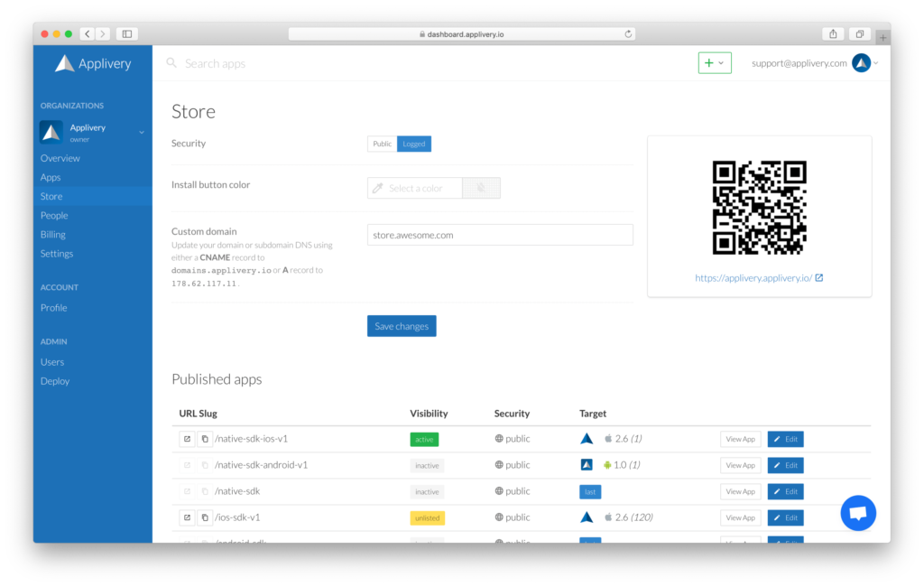
Task: Click the Select a color field
Action: (x=415, y=188)
